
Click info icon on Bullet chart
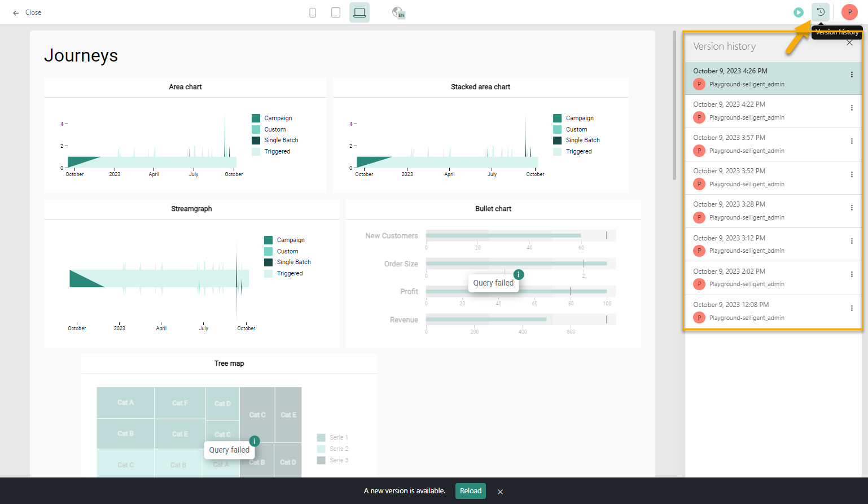pyautogui.click(x=518, y=274)
